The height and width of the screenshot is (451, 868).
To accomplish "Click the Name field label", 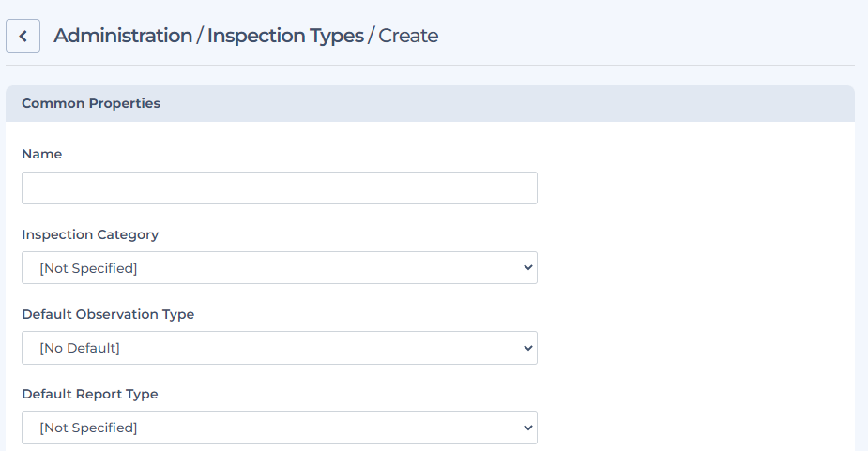I will pos(42,155).
